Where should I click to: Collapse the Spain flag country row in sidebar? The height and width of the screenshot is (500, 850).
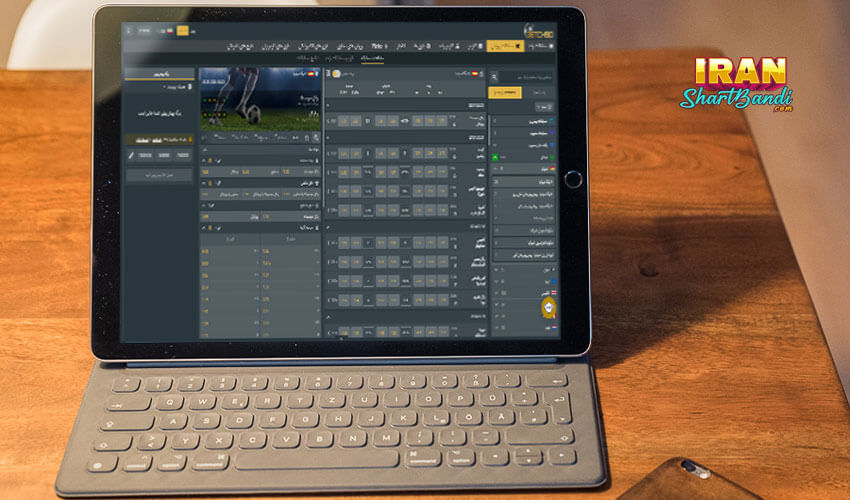524,169
